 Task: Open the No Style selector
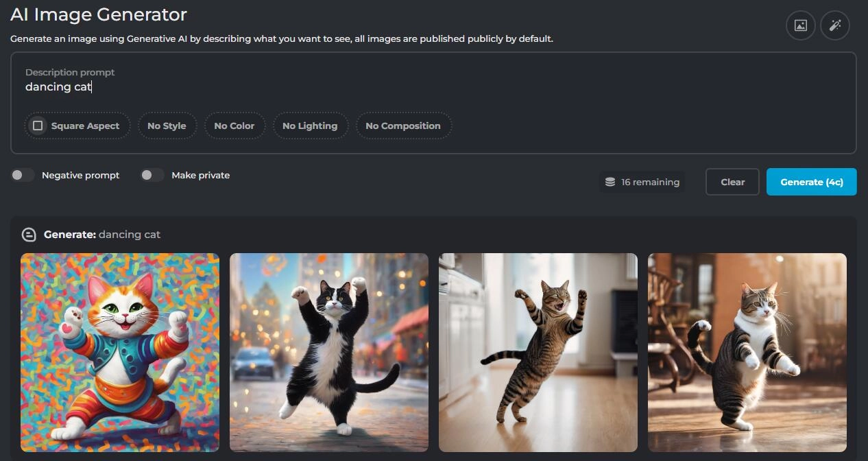click(x=167, y=126)
